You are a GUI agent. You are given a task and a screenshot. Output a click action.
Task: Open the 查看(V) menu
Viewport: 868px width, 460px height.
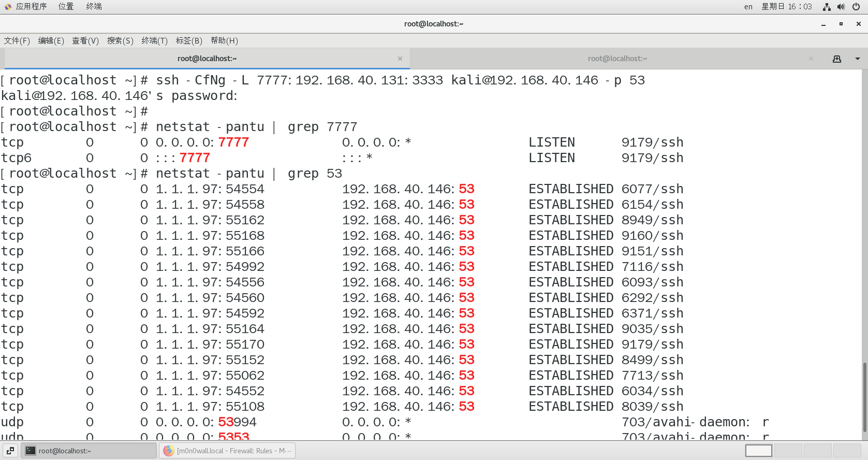point(85,41)
